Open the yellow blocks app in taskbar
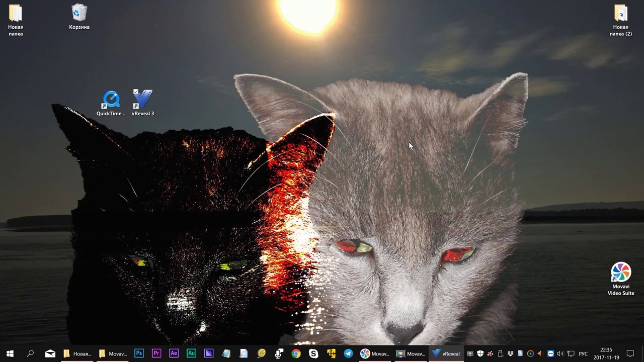Image resolution: width=644 pixels, height=362 pixels. [x=331, y=353]
